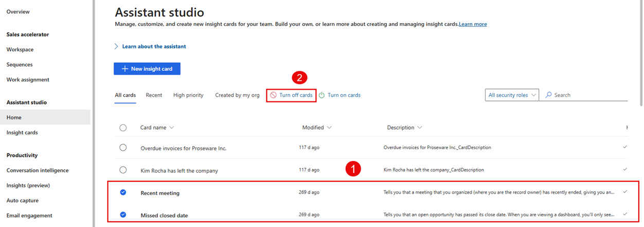Click the Turn off cards prohibit icon
The width and height of the screenshot is (644, 227).
(x=274, y=95)
